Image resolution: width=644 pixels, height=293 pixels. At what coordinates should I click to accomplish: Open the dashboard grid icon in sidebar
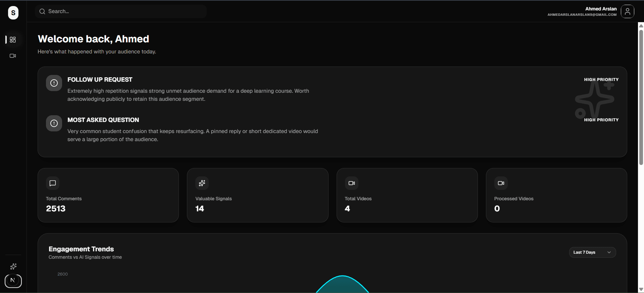click(x=13, y=40)
